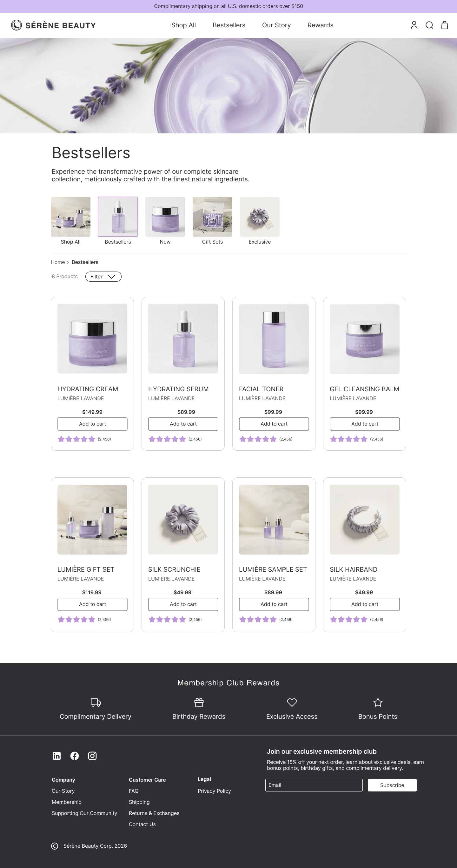This screenshot has height=868, width=457.
Task: Open the user account icon
Action: click(x=414, y=25)
